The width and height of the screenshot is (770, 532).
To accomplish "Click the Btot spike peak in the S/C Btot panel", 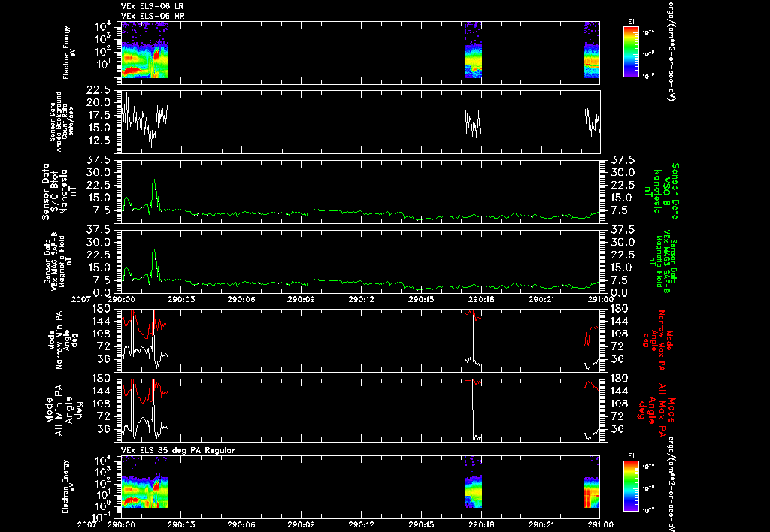I will 153,174.
